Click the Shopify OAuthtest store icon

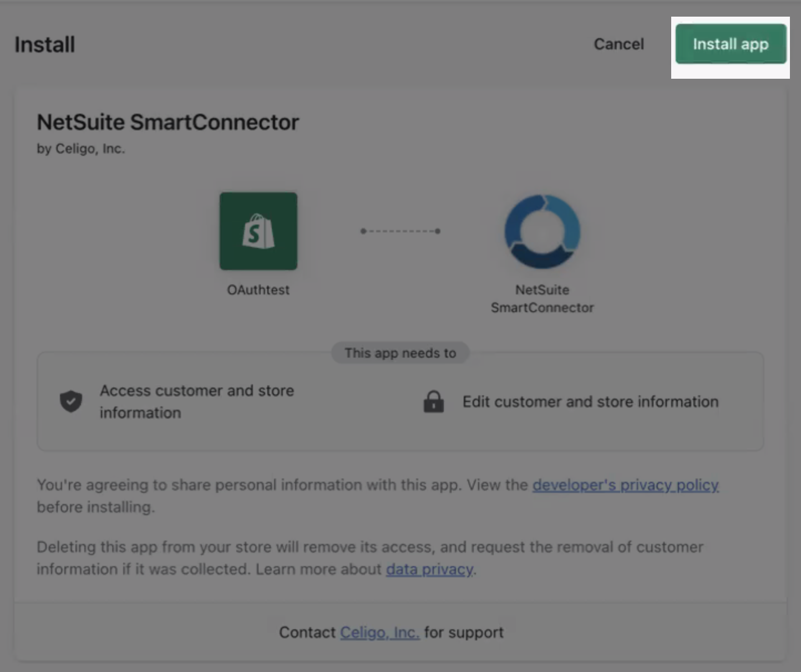pyautogui.click(x=258, y=231)
